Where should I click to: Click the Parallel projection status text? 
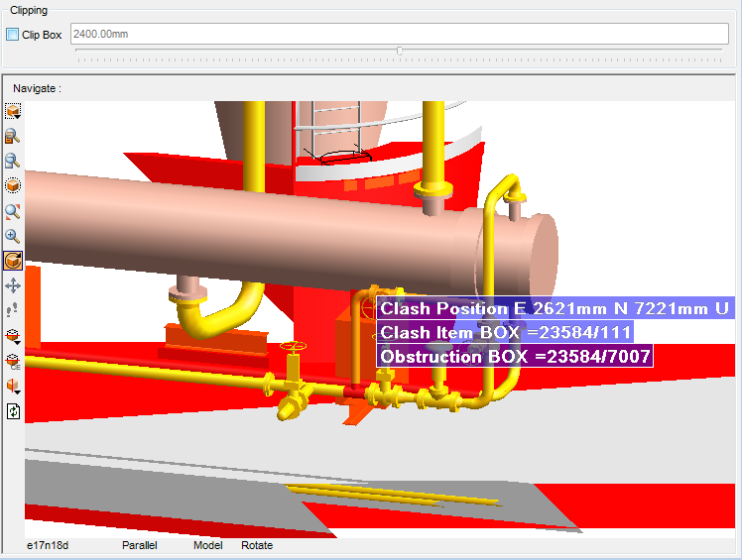(x=140, y=545)
